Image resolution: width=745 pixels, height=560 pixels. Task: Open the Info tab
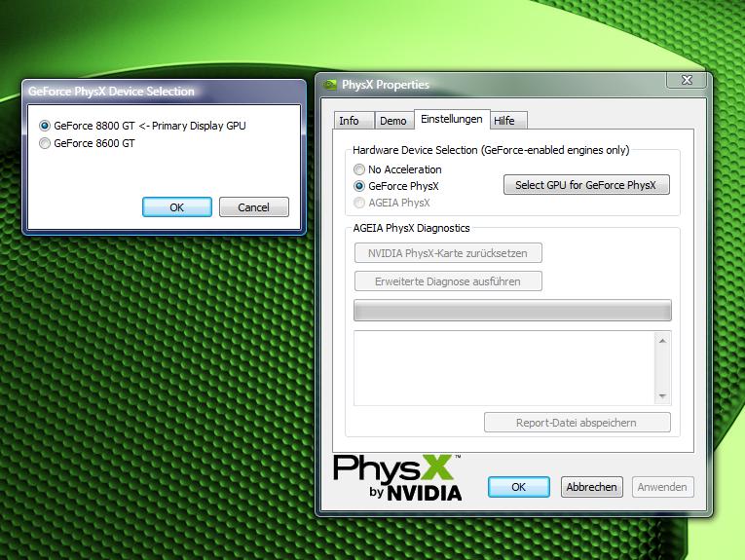[354, 120]
